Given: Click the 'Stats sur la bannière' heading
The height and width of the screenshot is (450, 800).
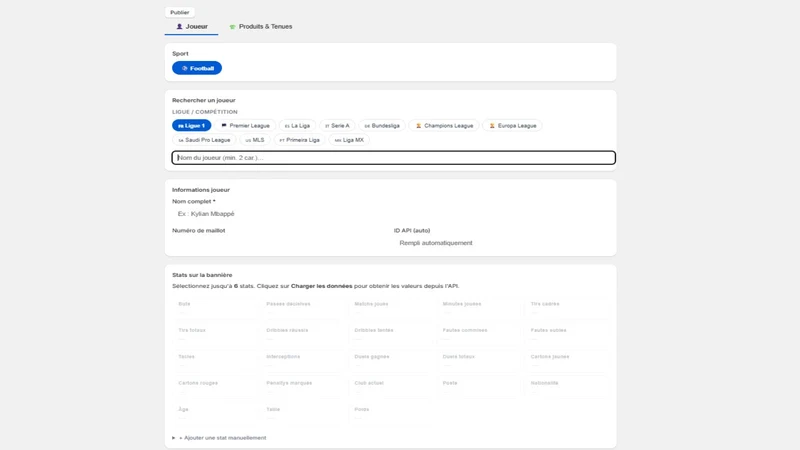Looking at the screenshot, I should pyautogui.click(x=202, y=275).
